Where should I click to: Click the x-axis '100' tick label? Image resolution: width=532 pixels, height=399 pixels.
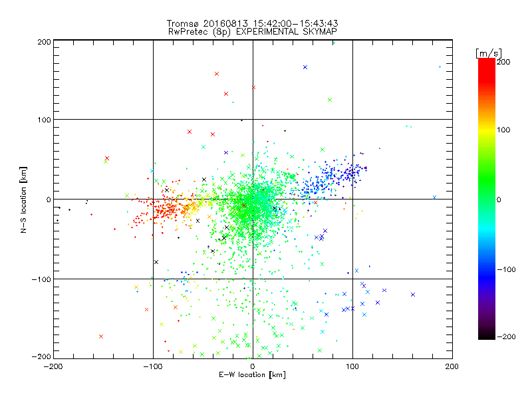pos(352,367)
